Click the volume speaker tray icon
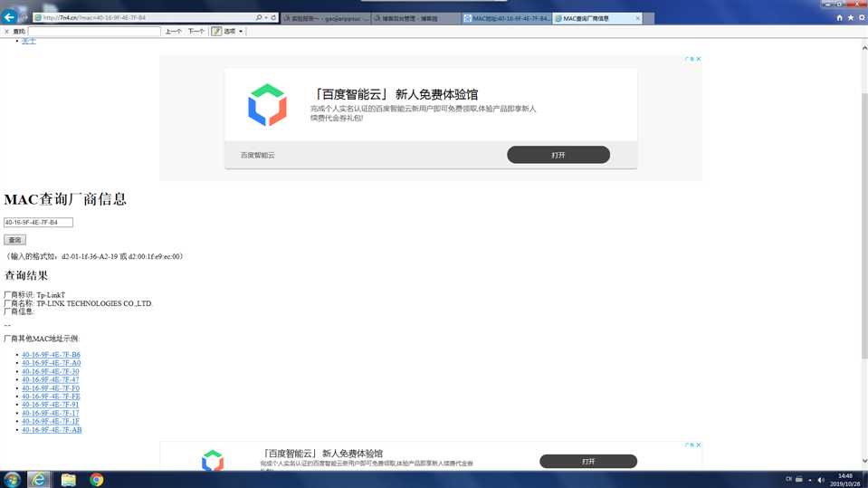 [x=821, y=480]
